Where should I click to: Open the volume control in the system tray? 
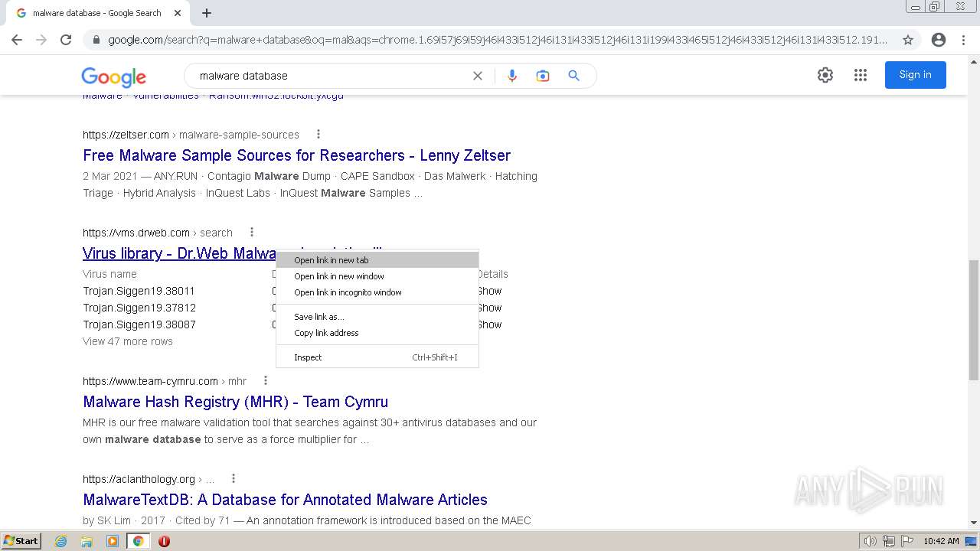871,541
